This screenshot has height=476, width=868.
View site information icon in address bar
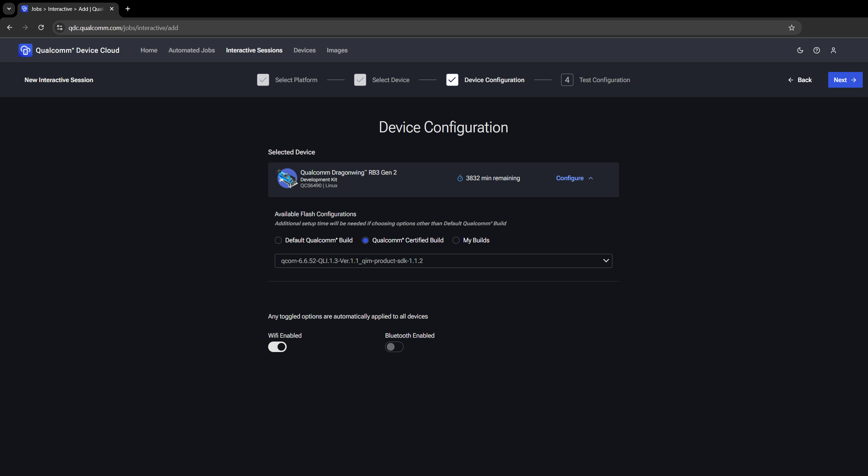coord(60,28)
